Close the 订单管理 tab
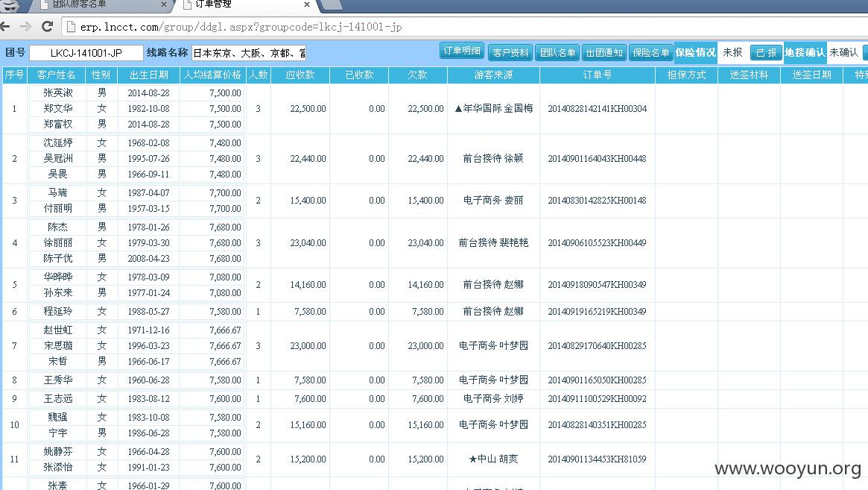This screenshot has width=868, height=490. [x=307, y=4]
